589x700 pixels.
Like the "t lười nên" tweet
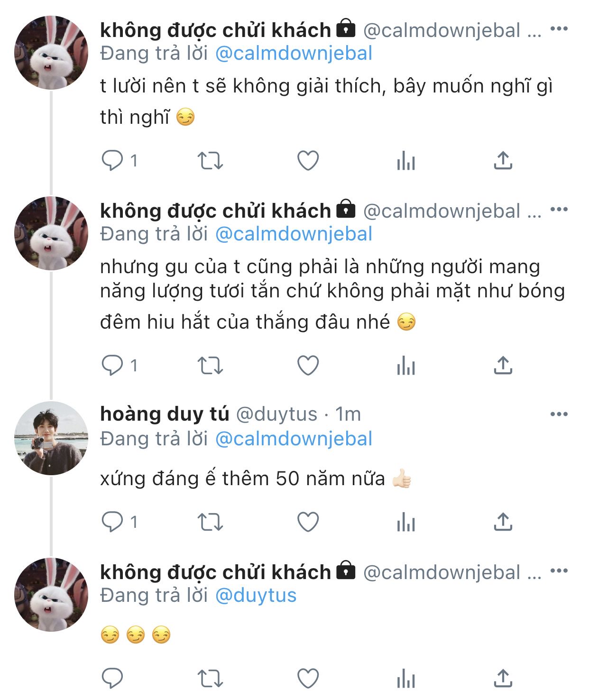point(308,160)
